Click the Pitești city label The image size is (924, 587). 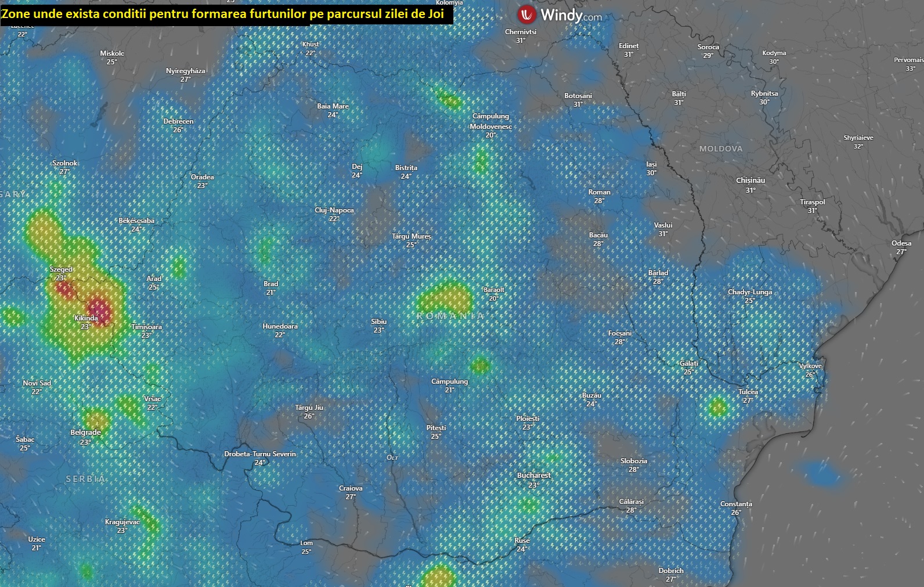(x=436, y=428)
